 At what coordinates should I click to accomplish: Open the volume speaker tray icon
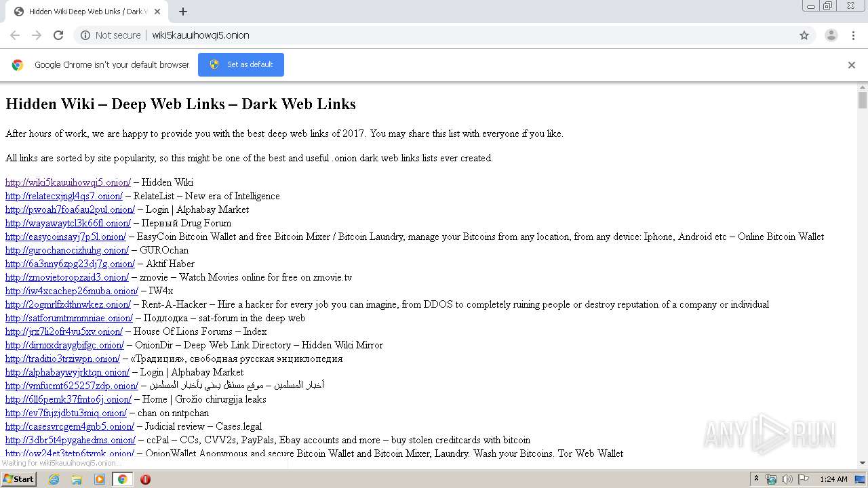(787, 479)
